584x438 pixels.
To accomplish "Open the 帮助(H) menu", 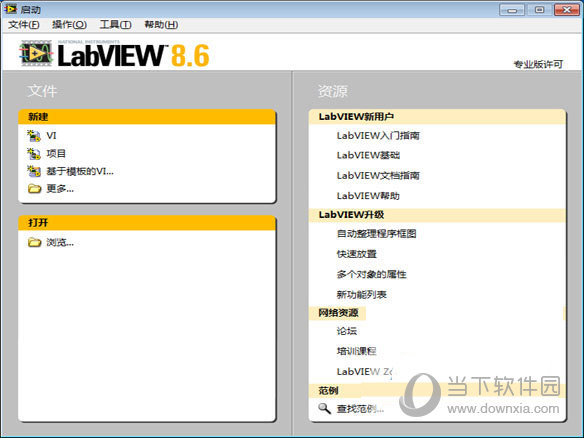I will pyautogui.click(x=161, y=25).
